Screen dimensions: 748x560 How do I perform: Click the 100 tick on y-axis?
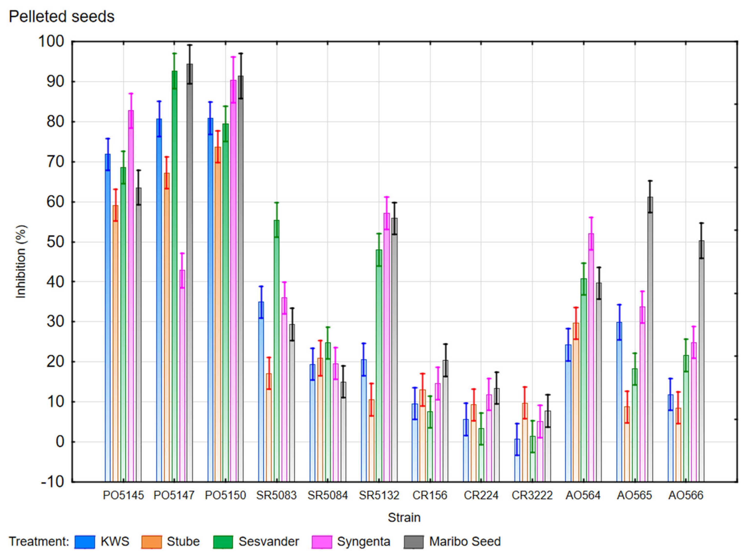pos(51,42)
